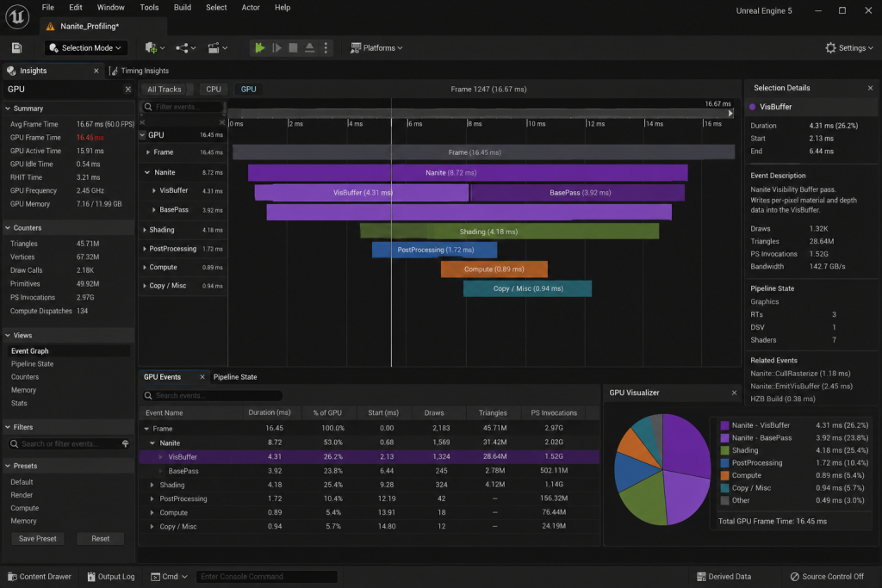Collapse the Nanite track row

coord(147,172)
